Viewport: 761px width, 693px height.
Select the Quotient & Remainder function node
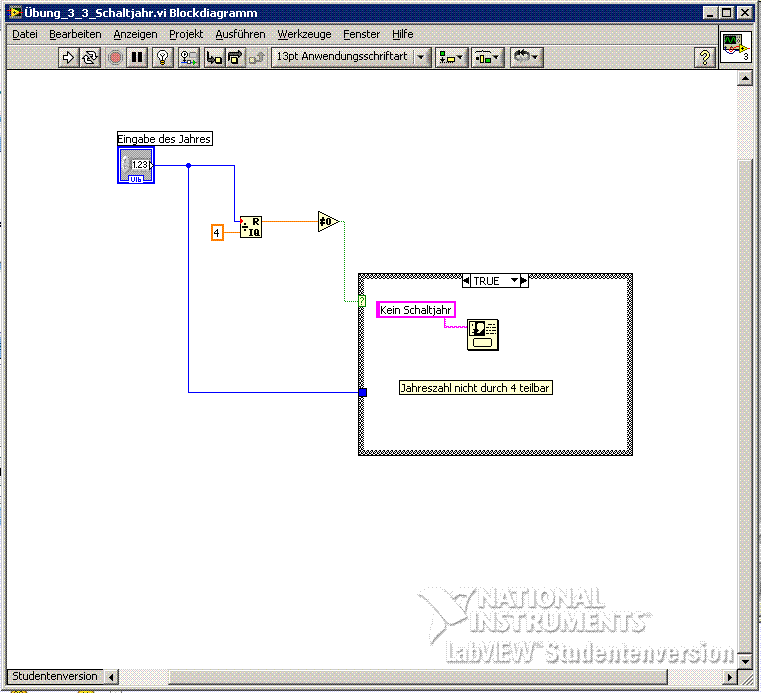point(251,227)
